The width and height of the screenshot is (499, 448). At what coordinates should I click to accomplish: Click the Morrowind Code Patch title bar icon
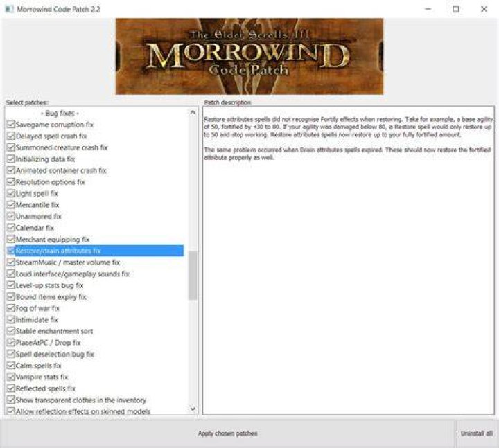click(9, 9)
